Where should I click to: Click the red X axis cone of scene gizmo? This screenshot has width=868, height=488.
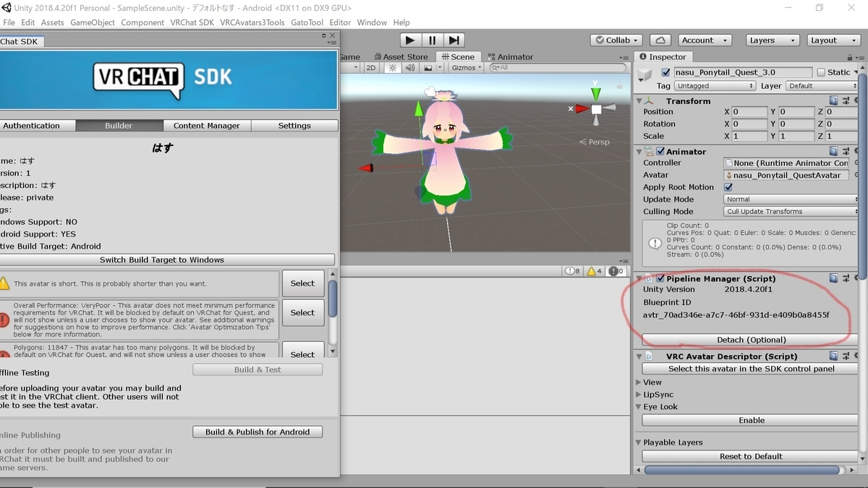pos(582,109)
